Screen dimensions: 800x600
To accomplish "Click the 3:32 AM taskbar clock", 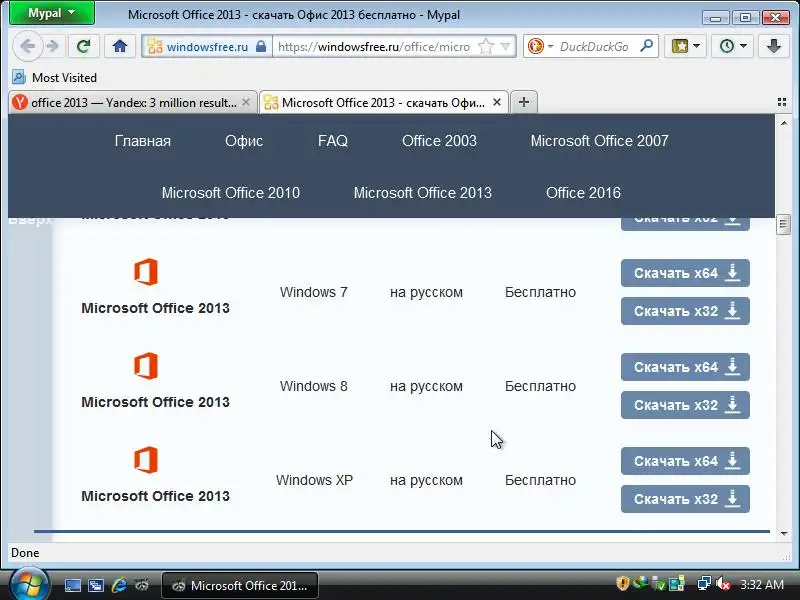I will (x=762, y=585).
